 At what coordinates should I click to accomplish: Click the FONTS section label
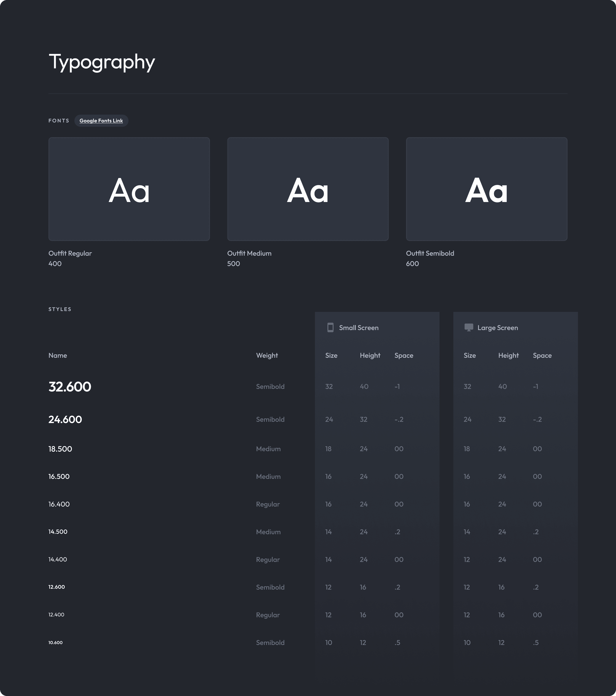(59, 121)
